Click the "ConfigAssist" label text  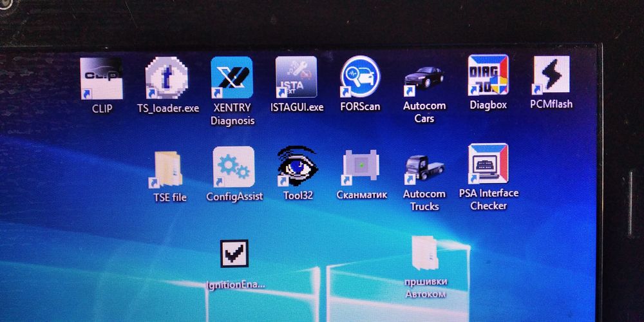(234, 196)
